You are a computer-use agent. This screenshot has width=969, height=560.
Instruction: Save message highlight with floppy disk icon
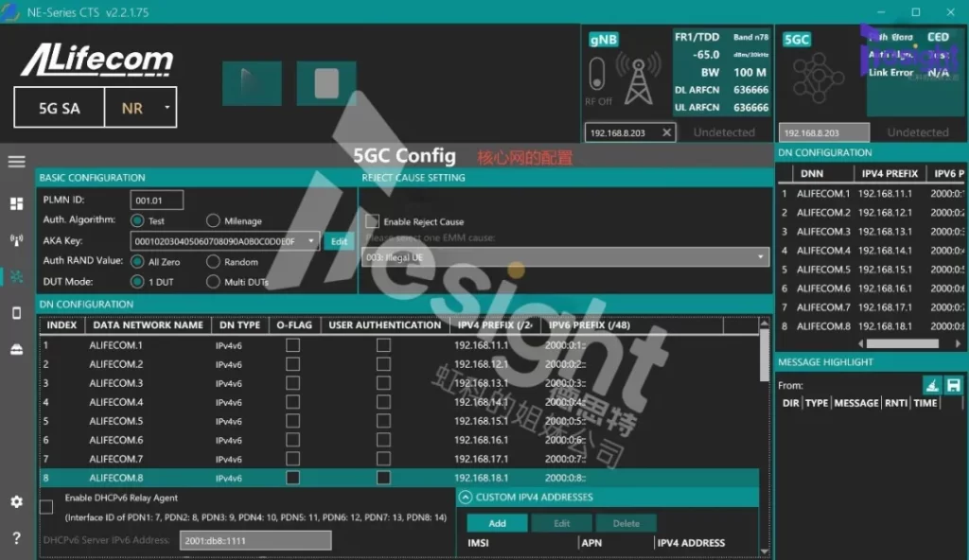point(953,385)
